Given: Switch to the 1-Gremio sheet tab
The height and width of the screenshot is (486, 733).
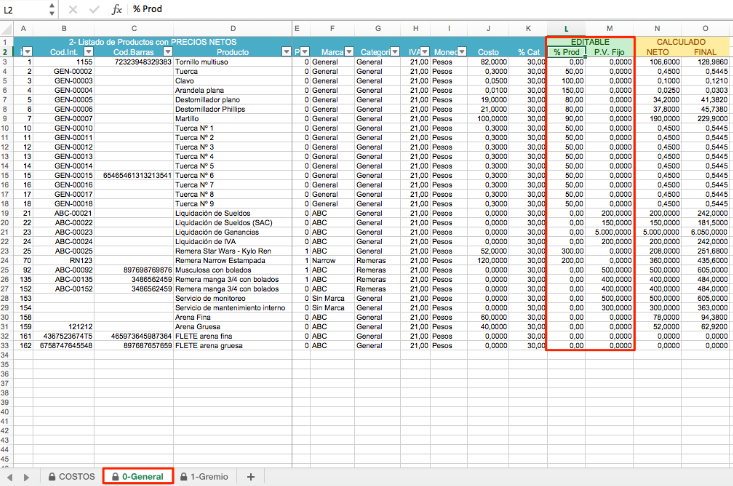Looking at the screenshot, I should 204,477.
